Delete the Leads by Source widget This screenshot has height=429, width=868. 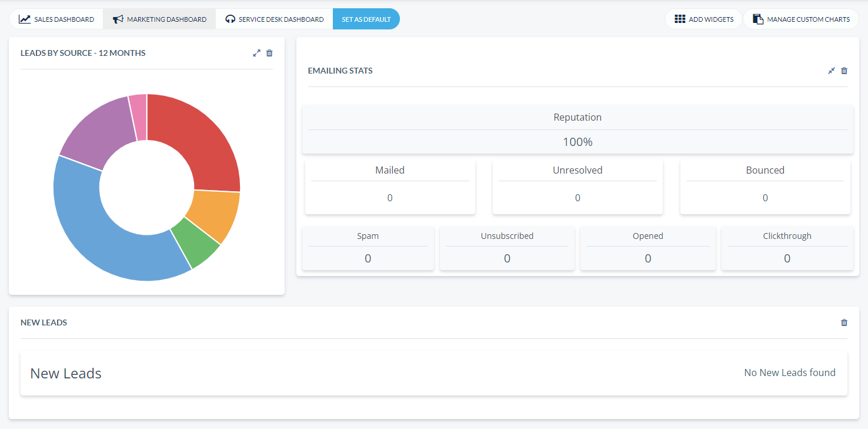point(269,53)
